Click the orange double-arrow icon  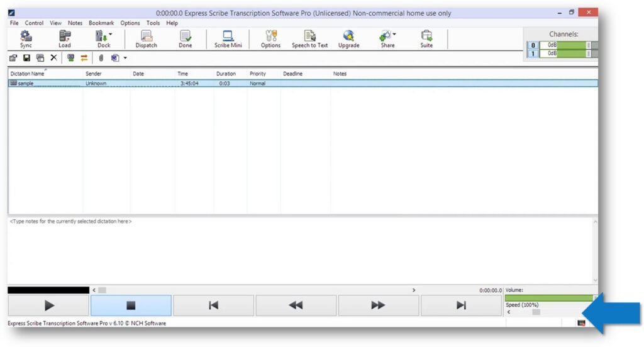tap(84, 58)
